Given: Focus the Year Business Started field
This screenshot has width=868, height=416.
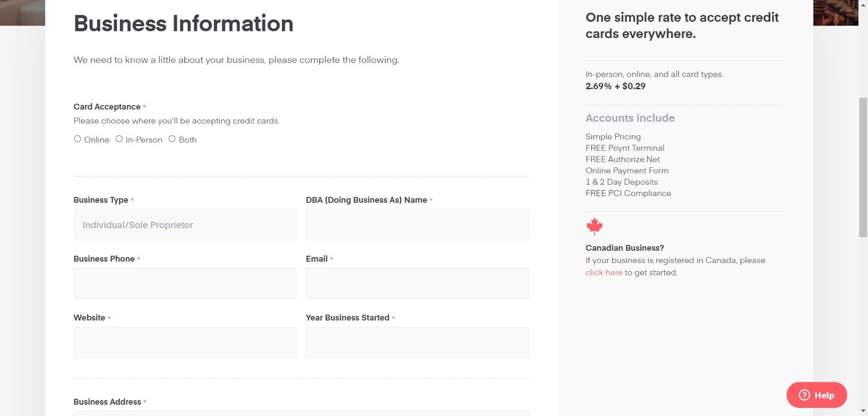Looking at the screenshot, I should pos(417,343).
